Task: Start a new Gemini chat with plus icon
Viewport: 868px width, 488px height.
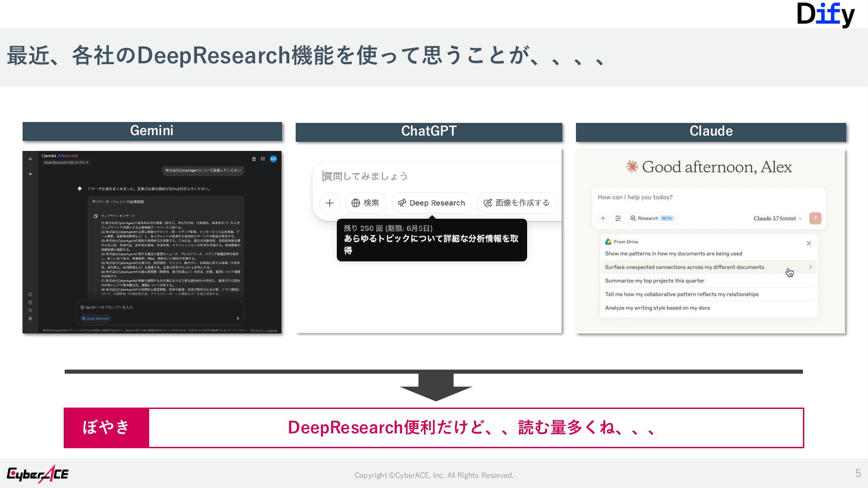Action: coord(30,174)
